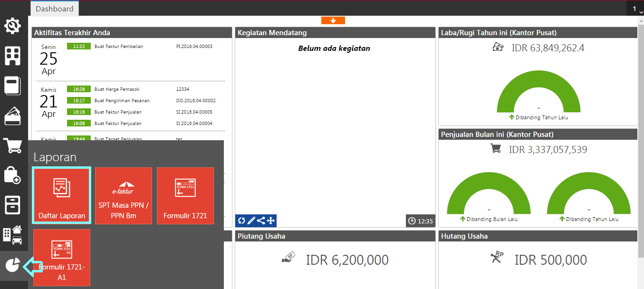The width and height of the screenshot is (644, 289).
Task: Switch to the Dashboard tab
Action: (x=54, y=9)
